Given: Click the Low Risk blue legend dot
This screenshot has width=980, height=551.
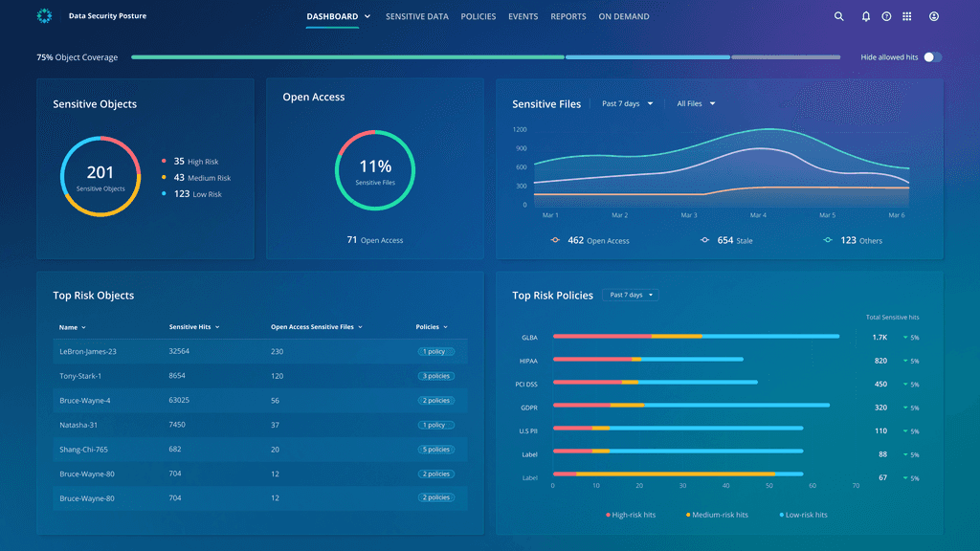Looking at the screenshot, I should (164, 193).
